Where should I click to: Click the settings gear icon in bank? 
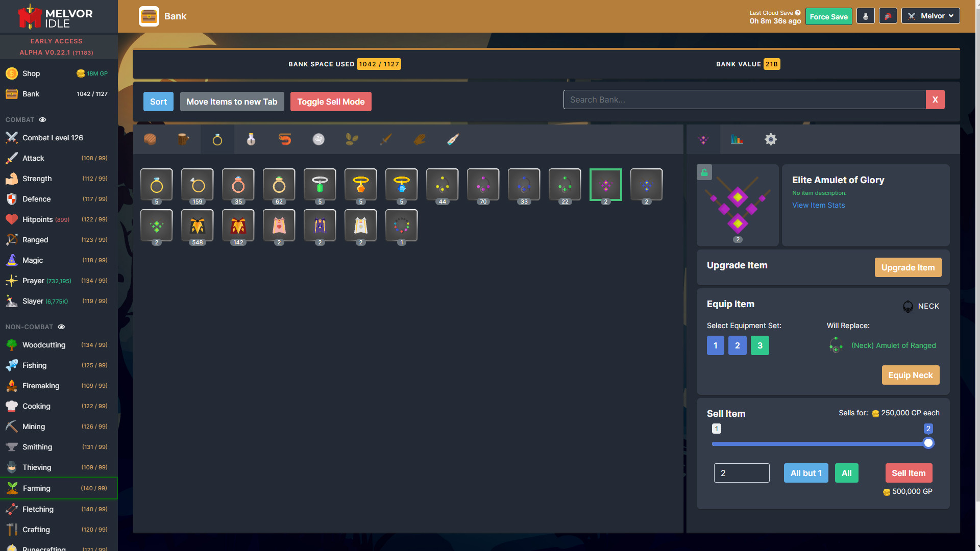(x=771, y=139)
